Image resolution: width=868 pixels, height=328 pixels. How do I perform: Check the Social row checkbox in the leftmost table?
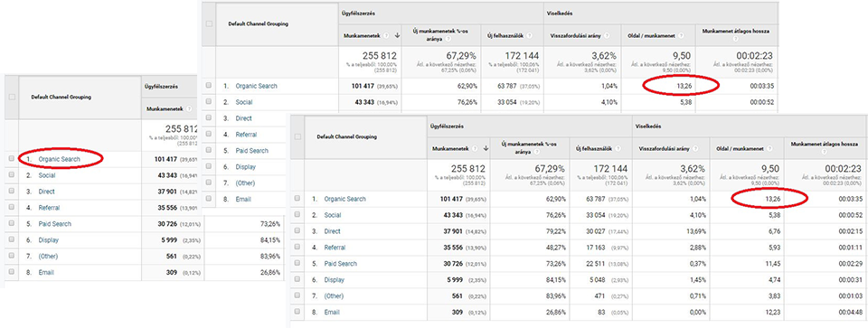tap(12, 175)
